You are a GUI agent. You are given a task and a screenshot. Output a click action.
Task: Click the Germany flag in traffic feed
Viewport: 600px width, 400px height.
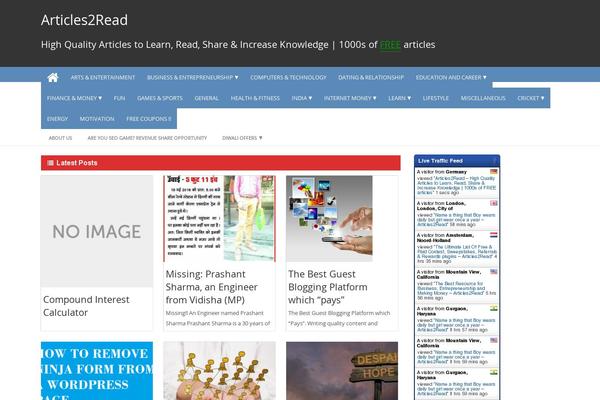[494, 172]
